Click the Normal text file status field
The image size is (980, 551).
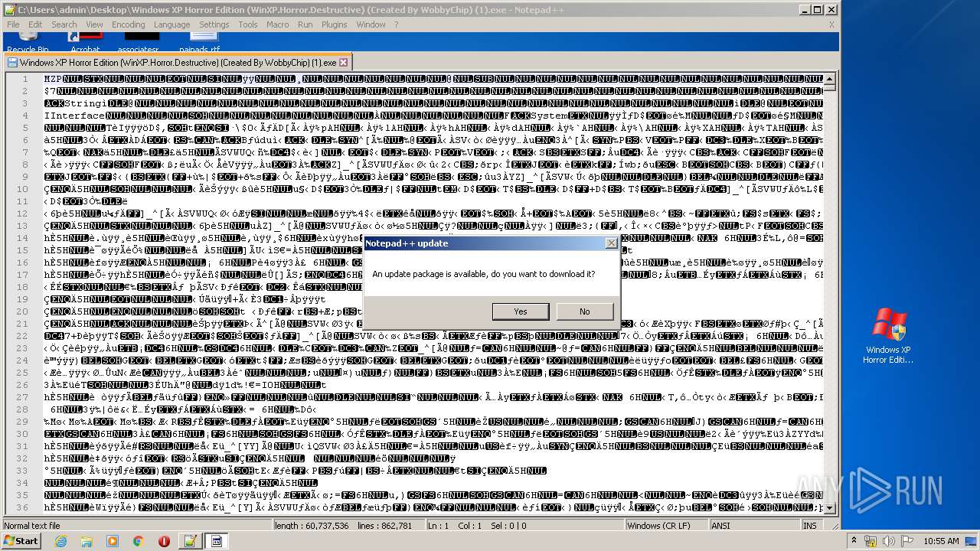coord(138,526)
